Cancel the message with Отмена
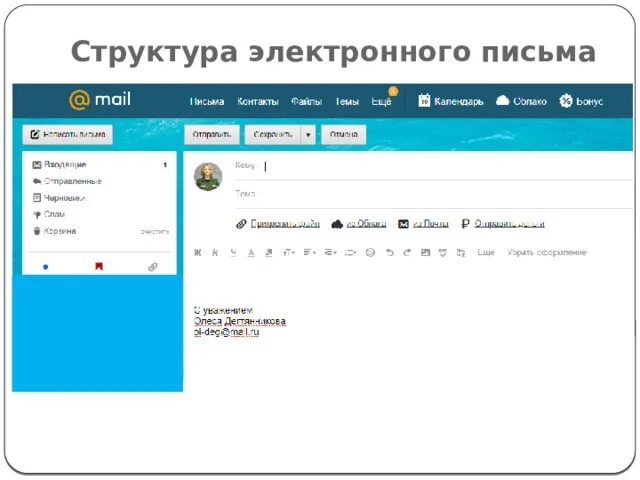 [344, 134]
